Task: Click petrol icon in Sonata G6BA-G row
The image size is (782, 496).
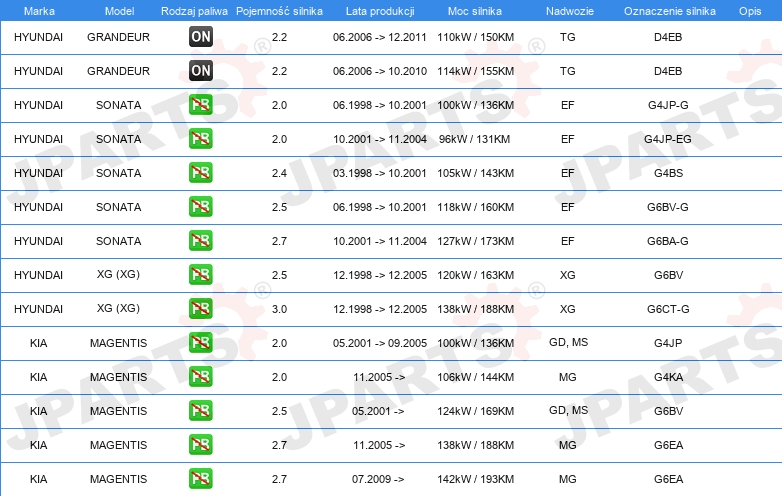Action: point(201,240)
